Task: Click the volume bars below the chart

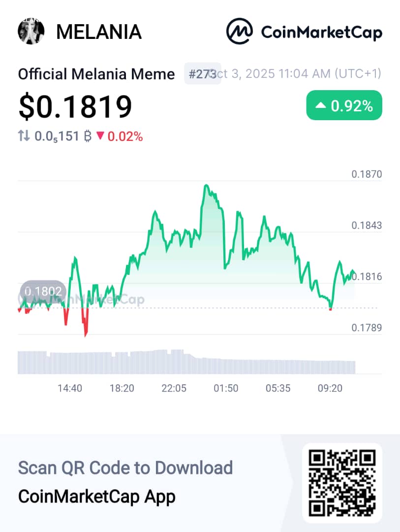Action: (186, 362)
